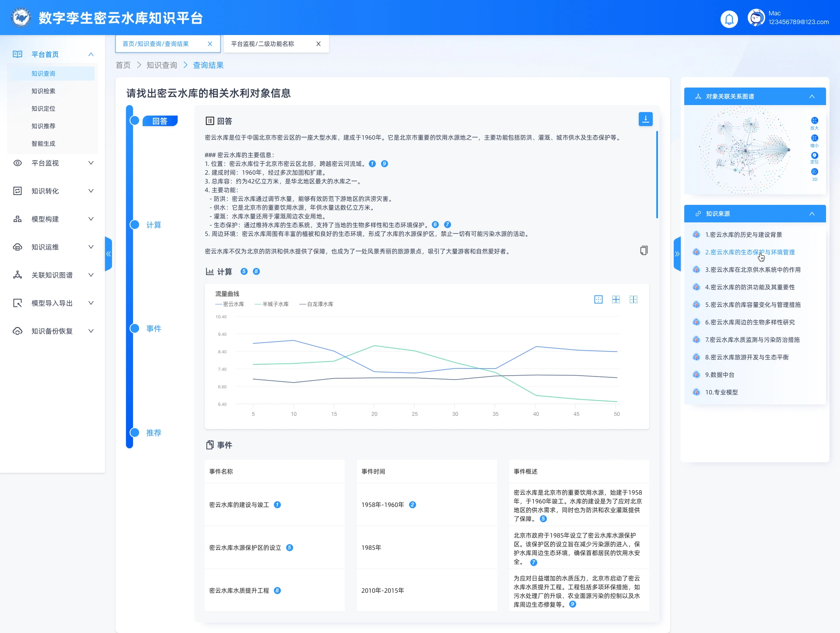Switch to the 平台监视/二级功能名称 tab

tap(262, 44)
